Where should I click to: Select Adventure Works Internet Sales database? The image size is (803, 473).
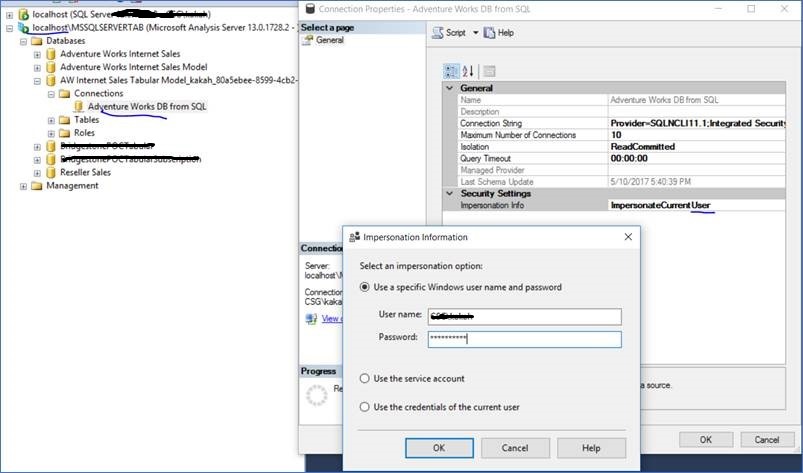click(x=120, y=54)
